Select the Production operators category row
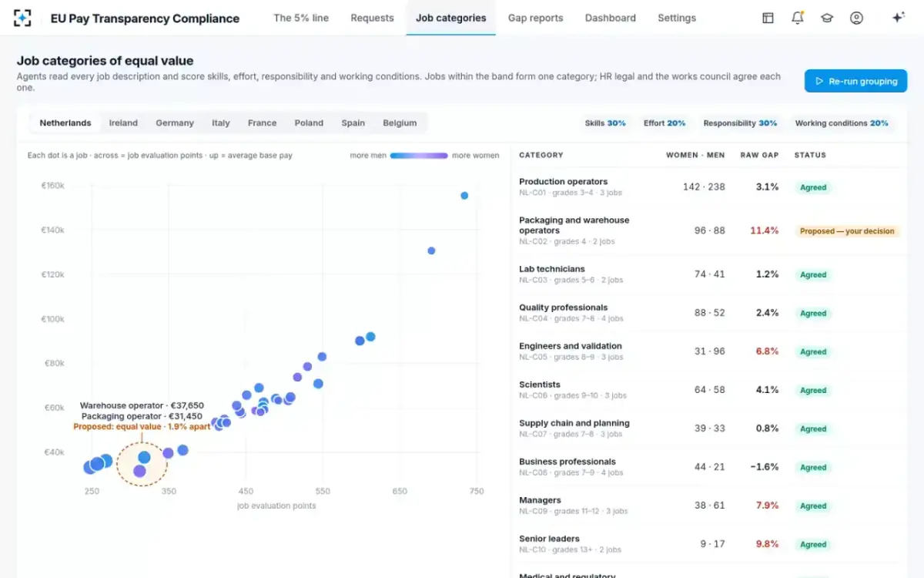The image size is (924, 578). (708, 187)
